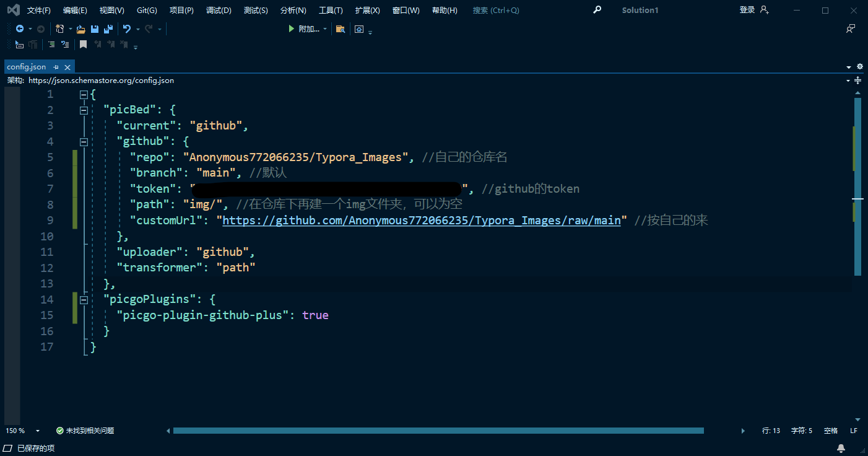Go to the previous bookmark icon
The image size is (868, 456).
[x=98, y=45]
